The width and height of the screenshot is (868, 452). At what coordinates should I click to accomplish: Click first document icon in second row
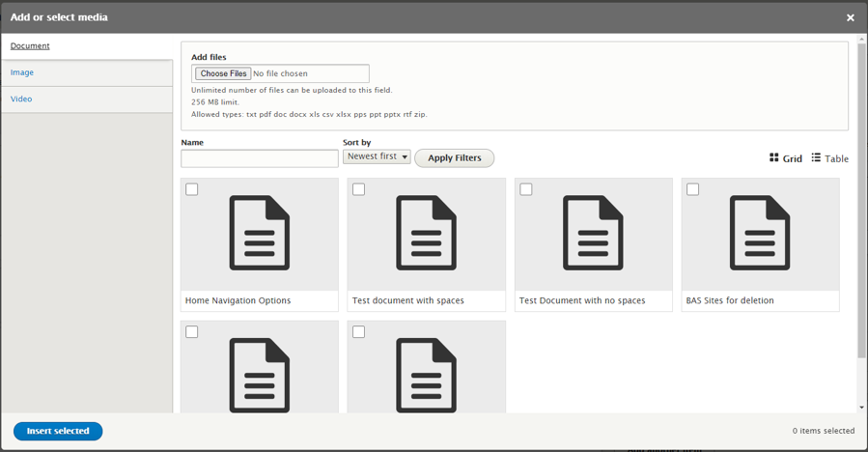click(x=259, y=374)
